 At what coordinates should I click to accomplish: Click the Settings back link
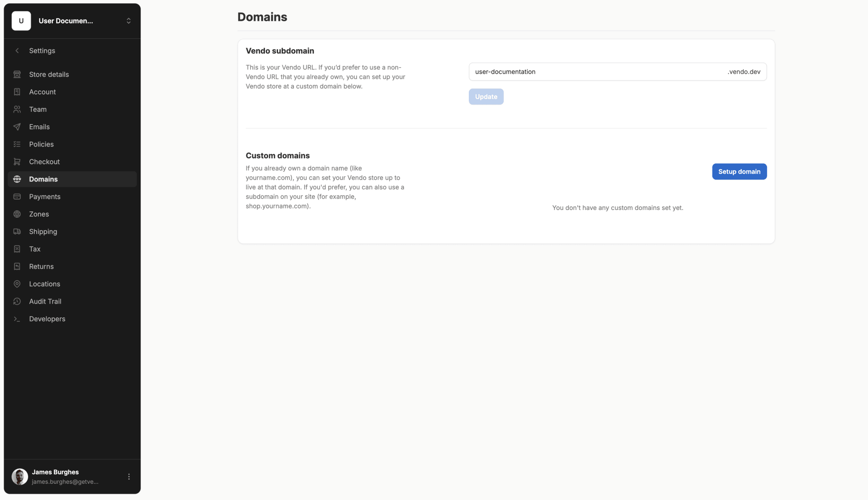[x=42, y=51]
